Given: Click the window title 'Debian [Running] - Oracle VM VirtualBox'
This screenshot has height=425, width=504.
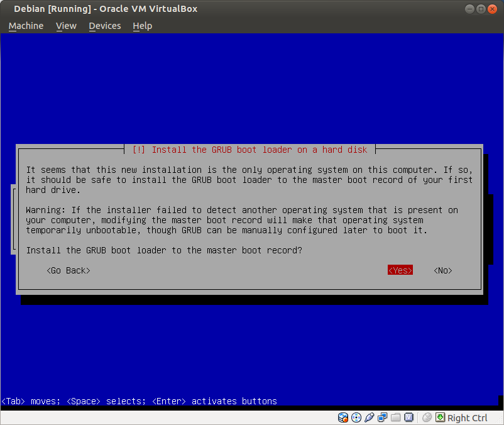Looking at the screenshot, I should (106, 9).
